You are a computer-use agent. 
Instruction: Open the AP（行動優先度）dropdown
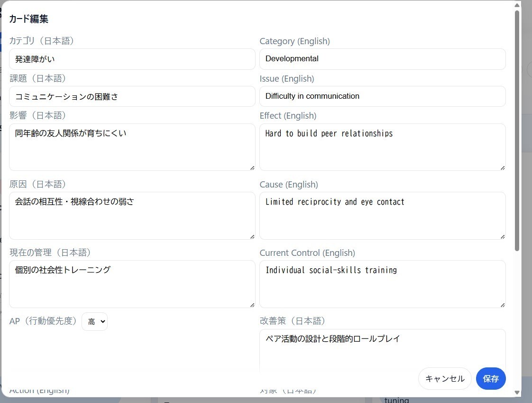click(95, 321)
